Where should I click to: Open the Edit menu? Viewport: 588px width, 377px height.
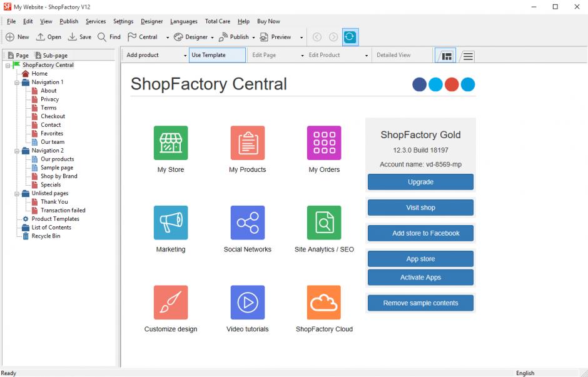[28, 21]
